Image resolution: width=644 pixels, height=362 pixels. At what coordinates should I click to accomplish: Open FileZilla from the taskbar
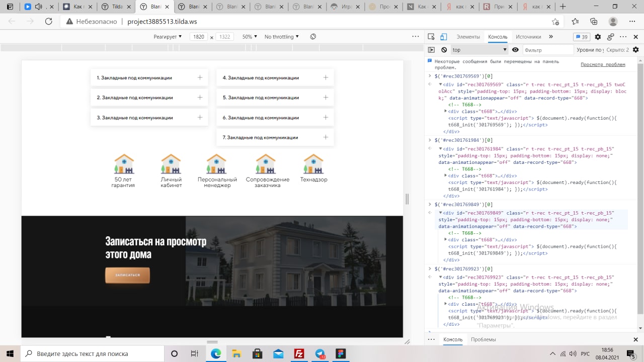coord(299,353)
